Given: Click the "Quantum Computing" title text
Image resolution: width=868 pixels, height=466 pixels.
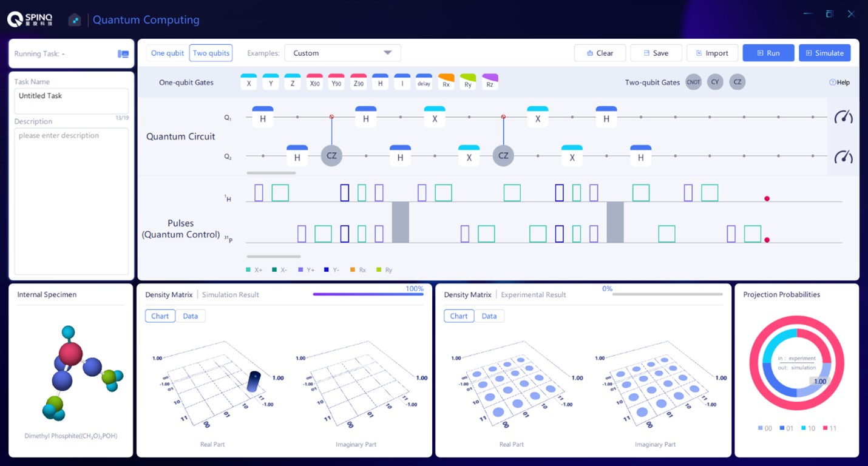Looking at the screenshot, I should (x=146, y=20).
